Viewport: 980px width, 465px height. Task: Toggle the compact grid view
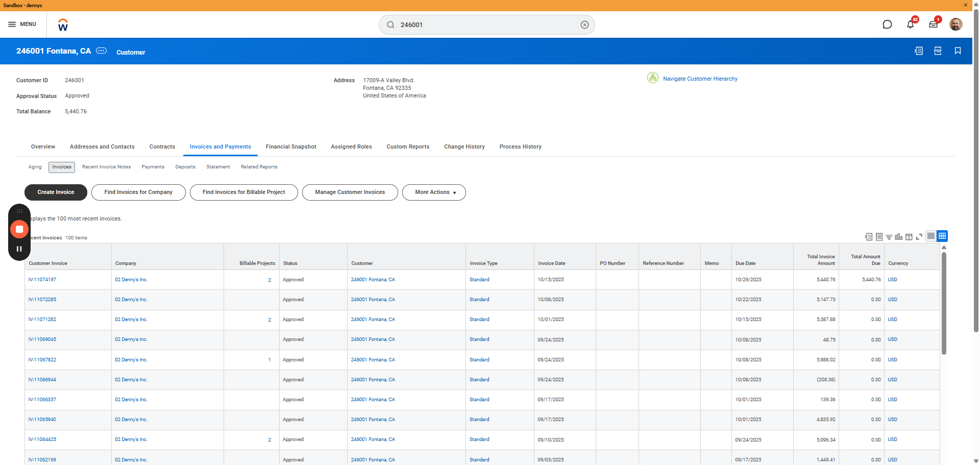pyautogui.click(x=931, y=236)
